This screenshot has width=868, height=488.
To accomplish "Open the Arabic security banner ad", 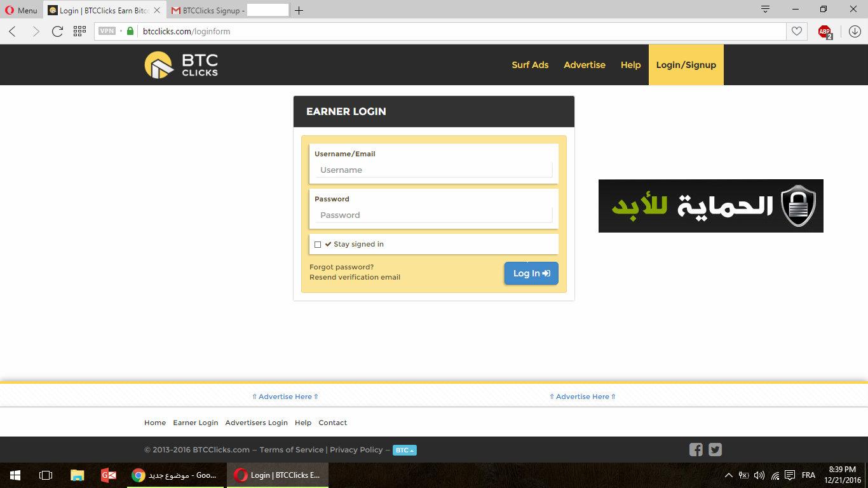I will pyautogui.click(x=710, y=206).
